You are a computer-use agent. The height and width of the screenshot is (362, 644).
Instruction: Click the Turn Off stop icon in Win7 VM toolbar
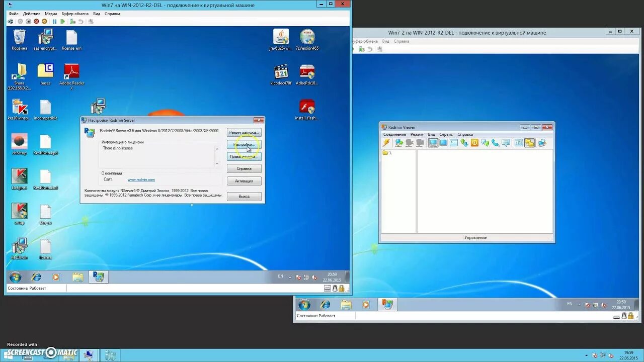point(28,22)
